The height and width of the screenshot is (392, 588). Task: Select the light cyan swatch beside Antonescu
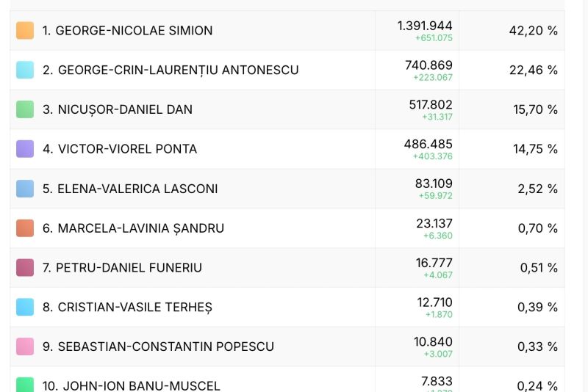tap(25, 70)
